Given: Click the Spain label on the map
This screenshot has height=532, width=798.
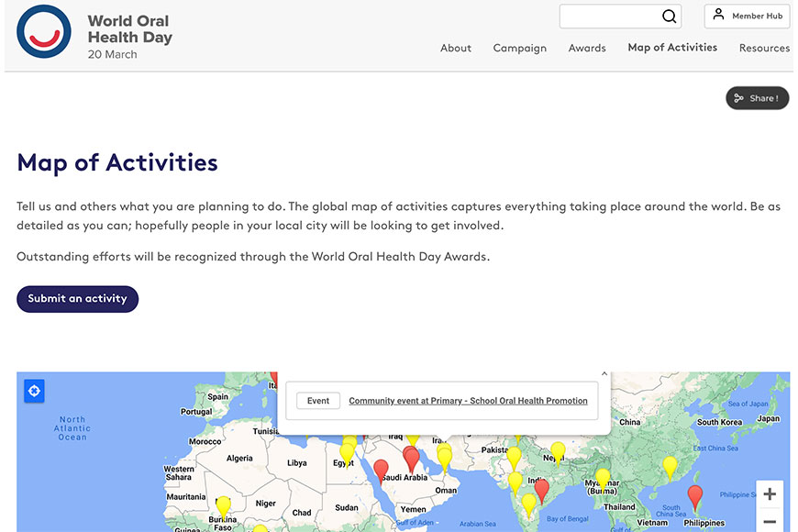Looking at the screenshot, I should 217,396.
